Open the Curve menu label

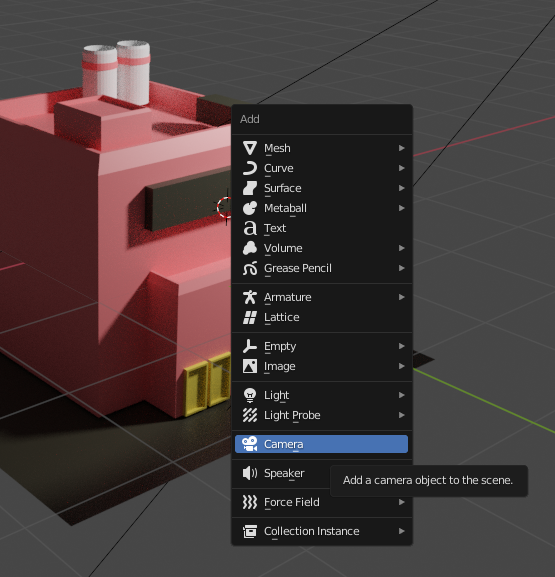coord(279,168)
